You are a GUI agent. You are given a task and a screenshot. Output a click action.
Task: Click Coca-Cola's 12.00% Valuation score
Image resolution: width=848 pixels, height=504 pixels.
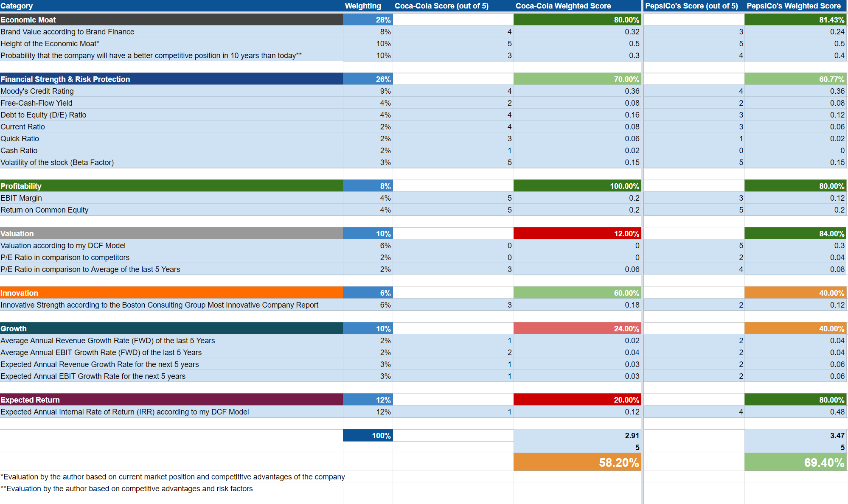click(577, 233)
